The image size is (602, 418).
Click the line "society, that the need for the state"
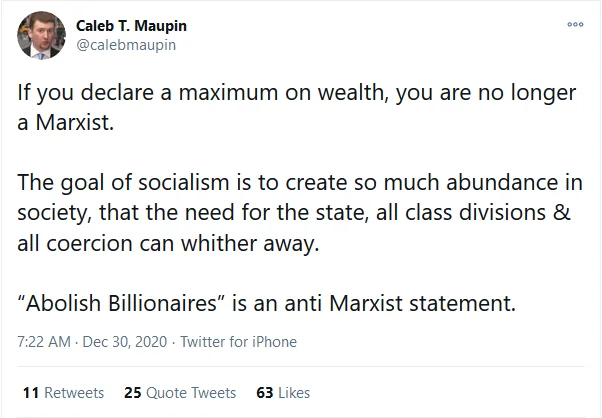click(294, 213)
